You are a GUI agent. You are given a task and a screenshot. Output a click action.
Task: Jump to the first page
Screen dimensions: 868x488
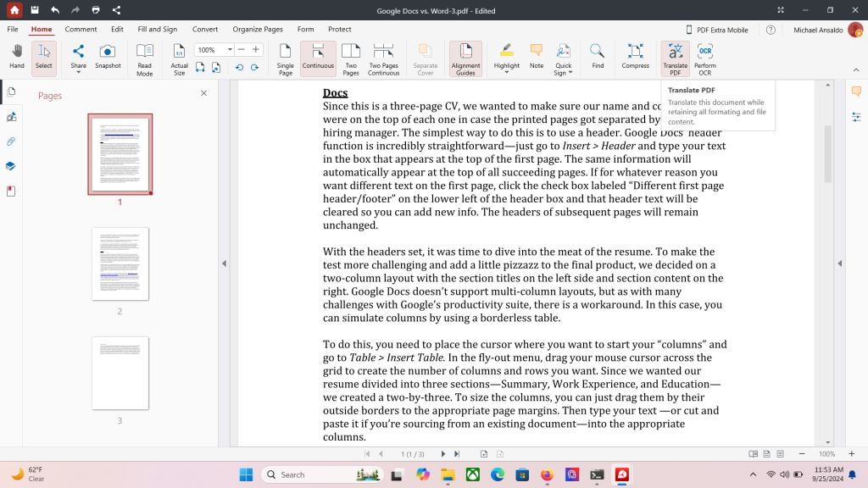click(x=367, y=454)
